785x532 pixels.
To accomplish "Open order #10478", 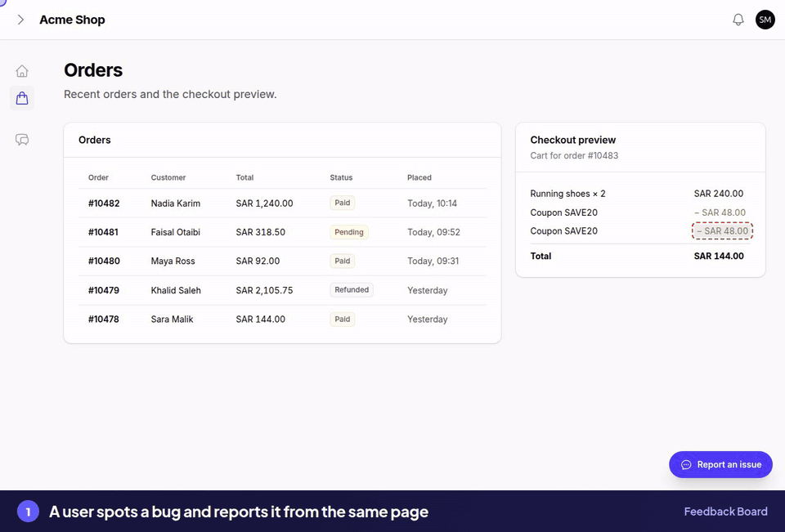I will (104, 320).
